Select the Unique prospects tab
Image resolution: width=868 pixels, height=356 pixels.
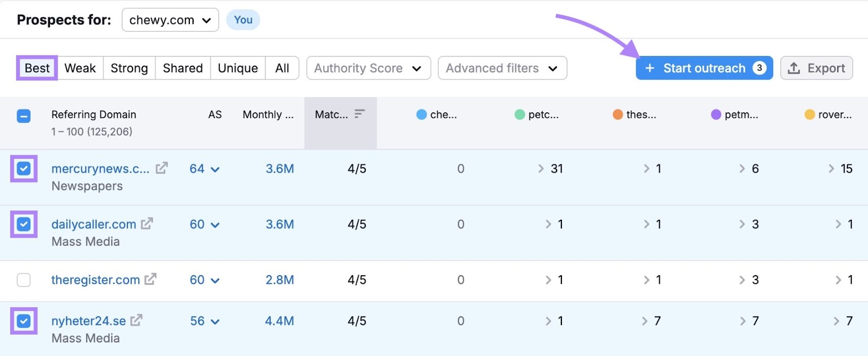click(238, 68)
